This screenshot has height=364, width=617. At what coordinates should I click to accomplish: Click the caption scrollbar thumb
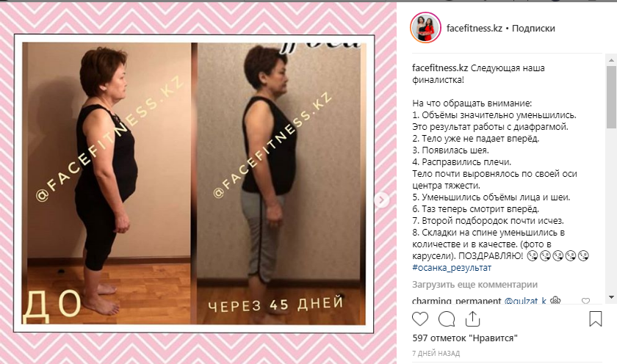611,97
